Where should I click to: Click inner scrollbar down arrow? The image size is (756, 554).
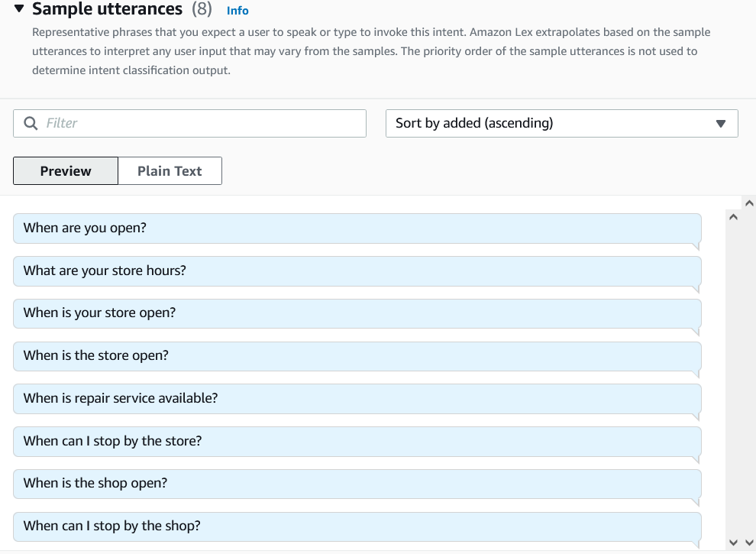[734, 543]
